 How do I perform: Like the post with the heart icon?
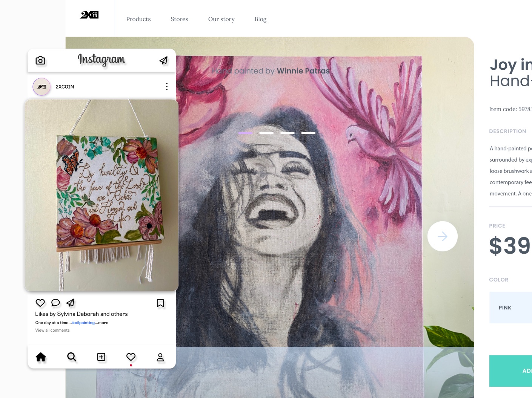click(x=40, y=303)
